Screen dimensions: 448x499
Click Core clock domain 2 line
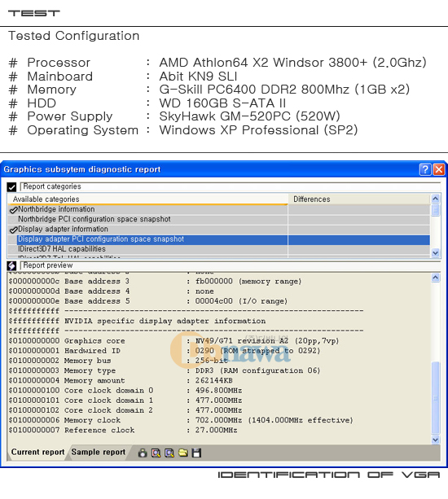(x=125, y=410)
